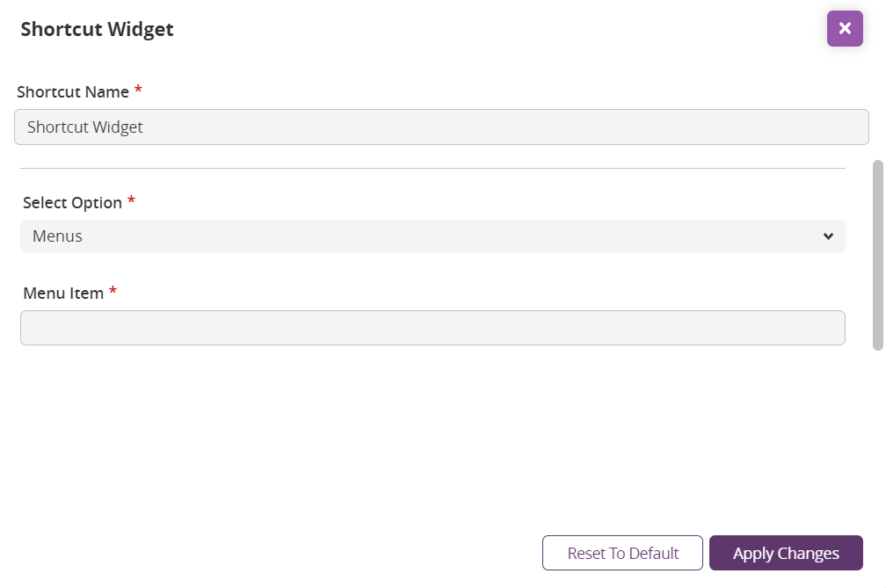
Task: Click the vertical scrollbar thumb
Action: pyautogui.click(x=877, y=255)
